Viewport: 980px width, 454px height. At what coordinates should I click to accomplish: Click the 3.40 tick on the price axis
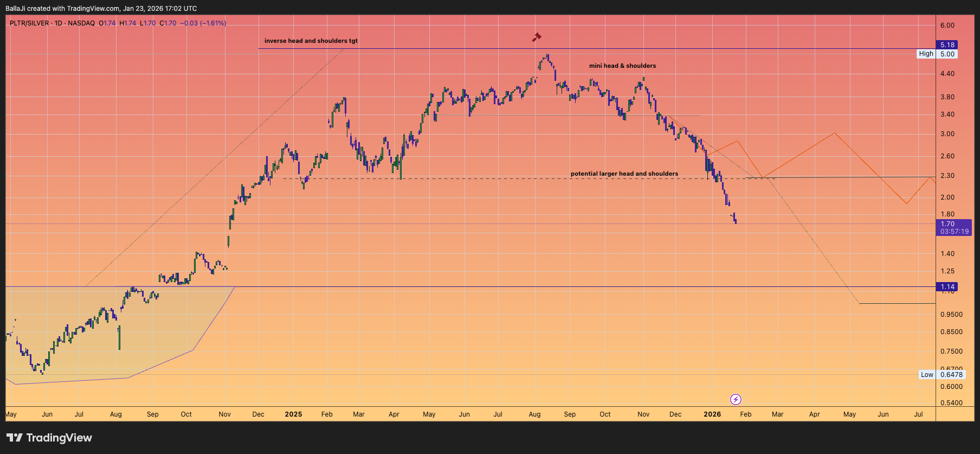click(947, 114)
